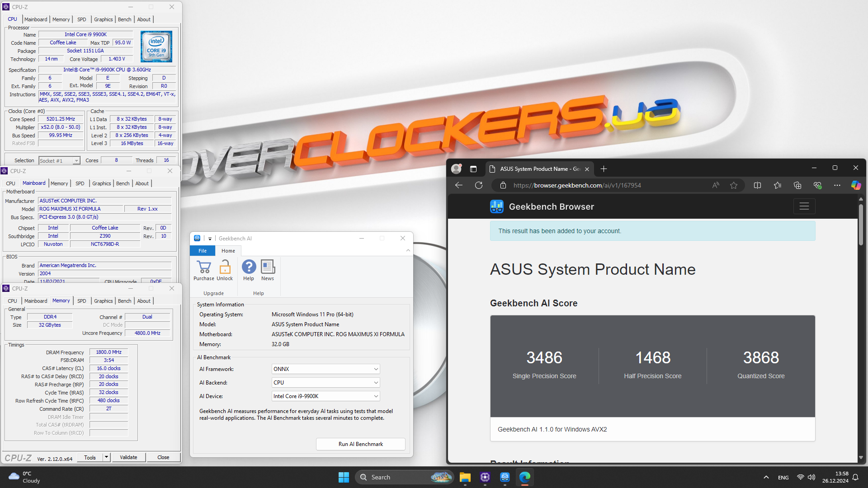Open the quick access toolbar dropdown in Geekbench AI

(210, 239)
